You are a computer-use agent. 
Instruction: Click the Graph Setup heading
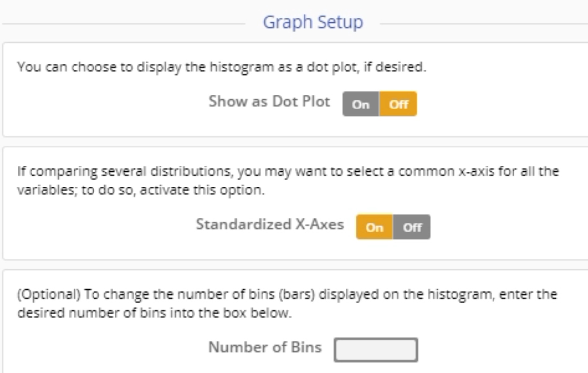pos(313,22)
